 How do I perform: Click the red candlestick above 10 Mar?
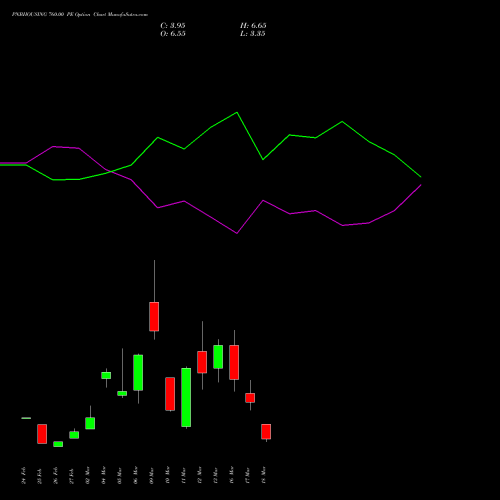(x=170, y=394)
